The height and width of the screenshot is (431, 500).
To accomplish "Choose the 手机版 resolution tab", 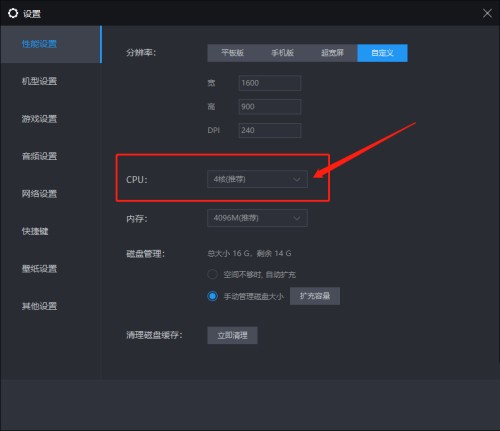I will tap(282, 53).
